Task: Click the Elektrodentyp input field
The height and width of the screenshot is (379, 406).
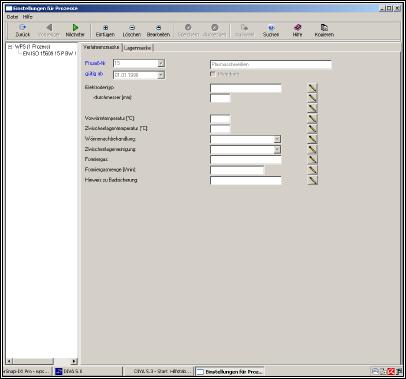Action: 246,88
